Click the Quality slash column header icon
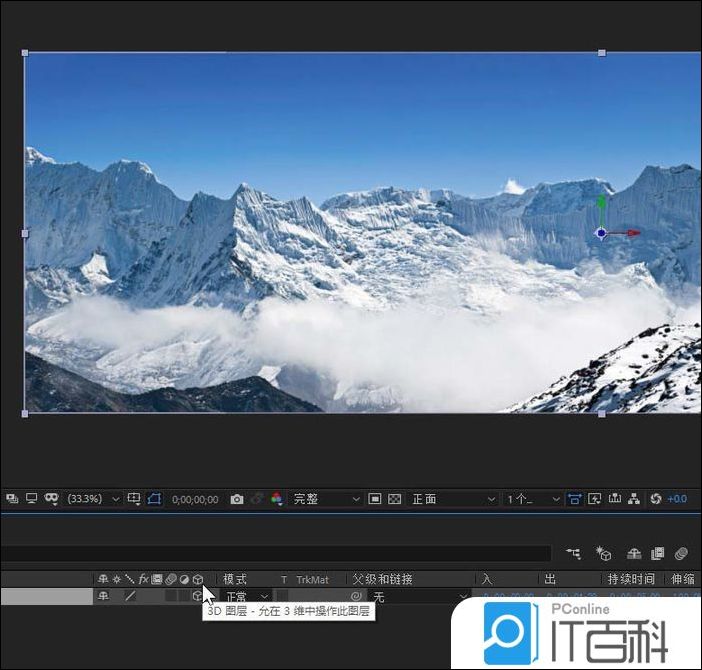 tap(130, 579)
